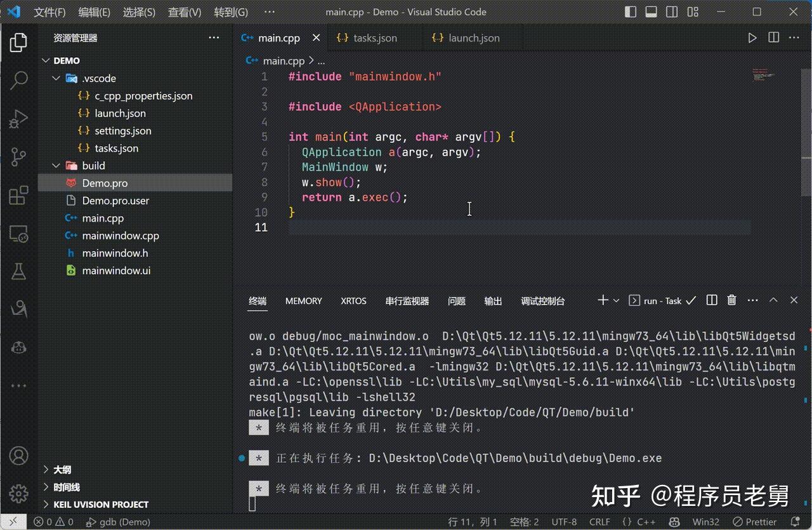Click gdb (Demo) debug status item

(118, 522)
